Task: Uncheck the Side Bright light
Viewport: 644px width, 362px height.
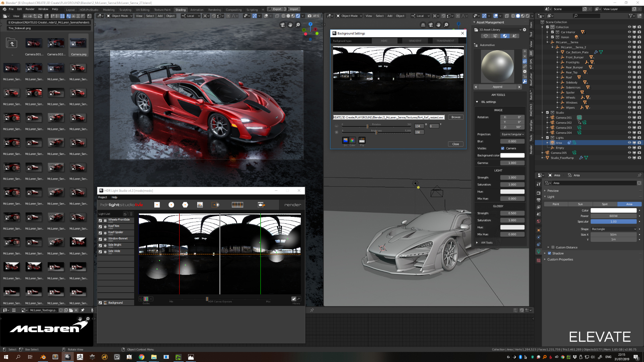Action: point(100,246)
